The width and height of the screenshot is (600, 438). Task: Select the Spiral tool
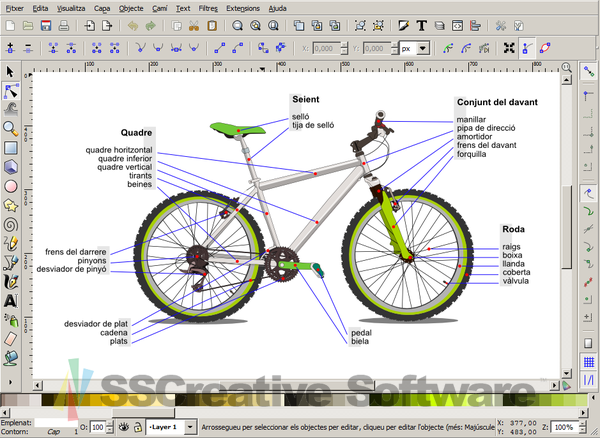(x=11, y=225)
